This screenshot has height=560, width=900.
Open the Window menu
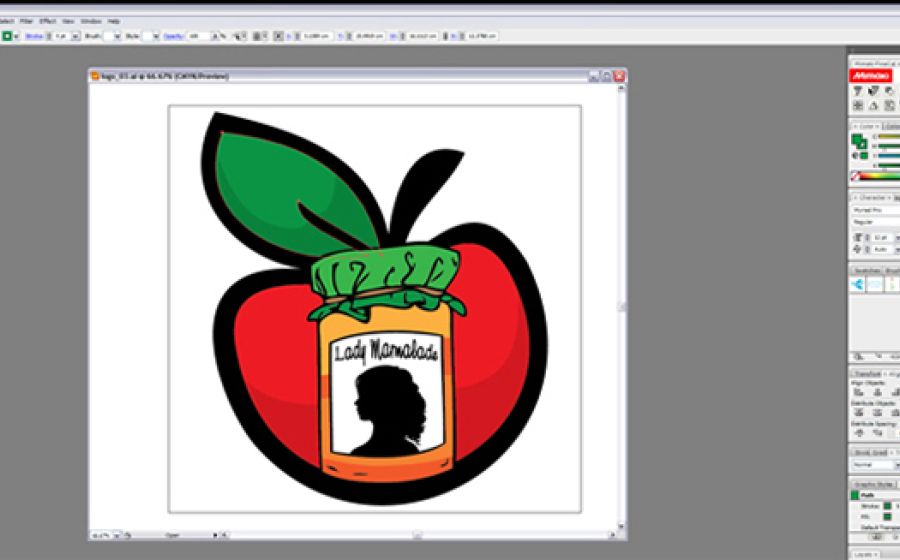click(91, 21)
